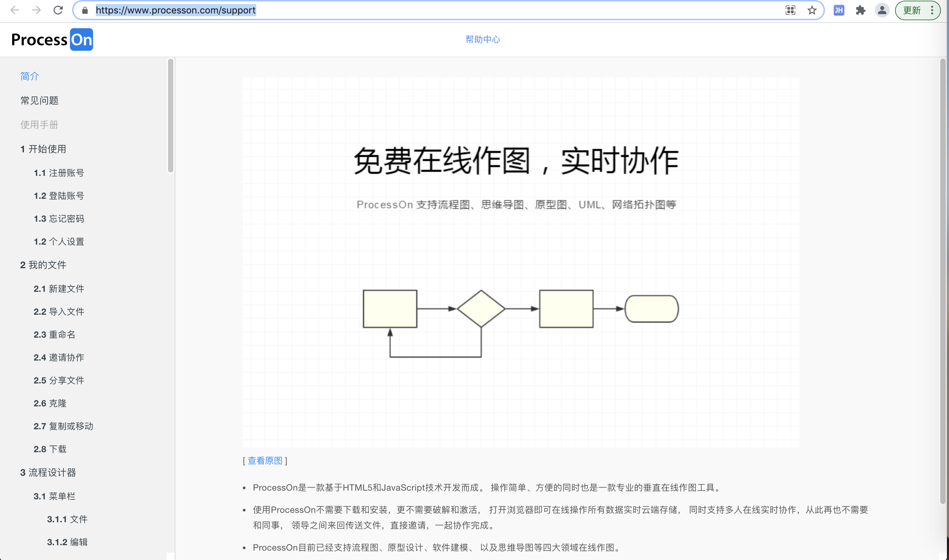This screenshot has width=949, height=560.
Task: Open the extensions puzzle icon
Action: point(860,10)
